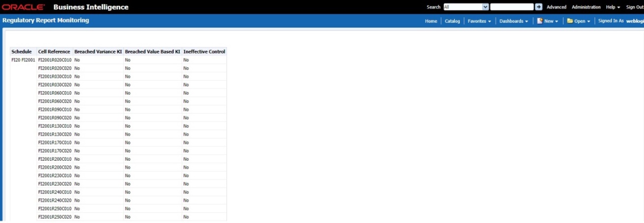
Task: Select cell reference FI2001R170C020
Action: pyautogui.click(x=55, y=151)
